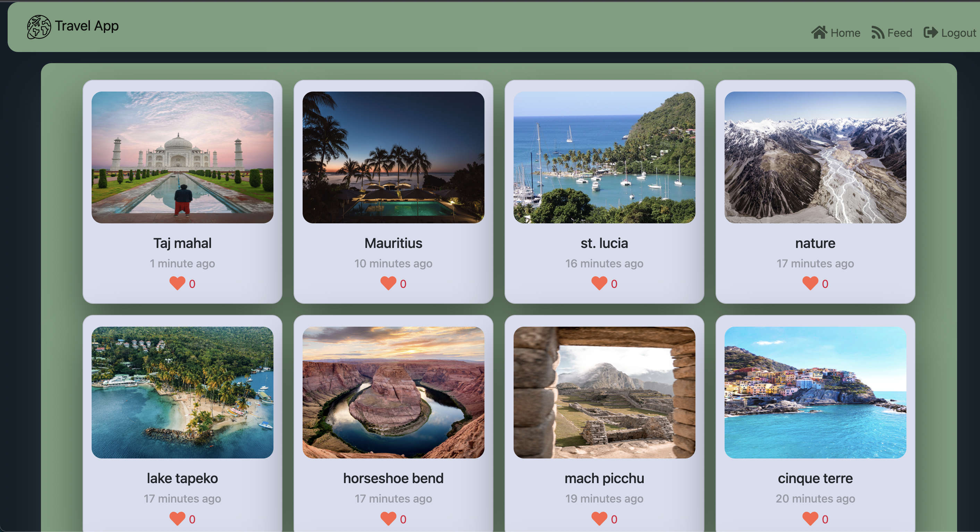This screenshot has height=532, width=980.
Task: Click the Logout arrow icon in navbar
Action: pyautogui.click(x=930, y=33)
